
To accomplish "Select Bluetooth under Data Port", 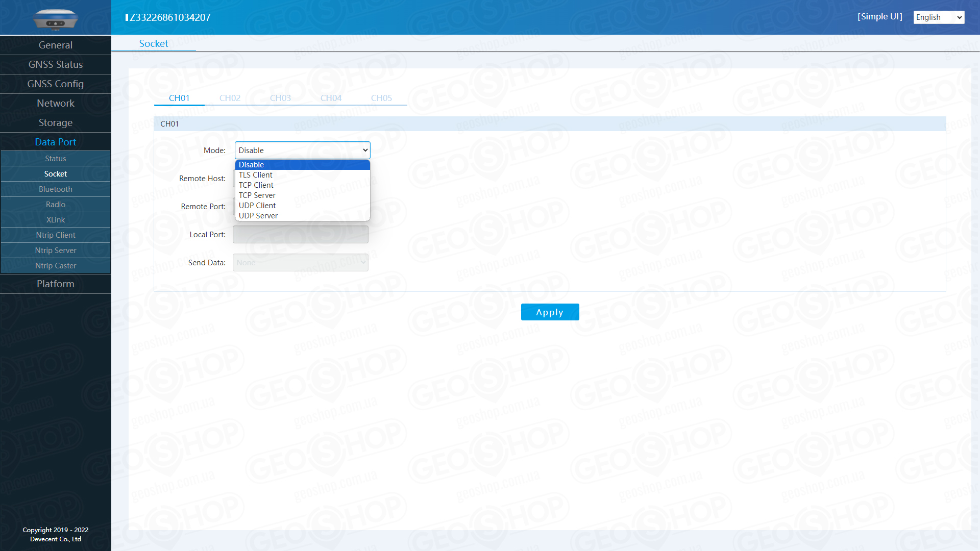I will click(56, 189).
